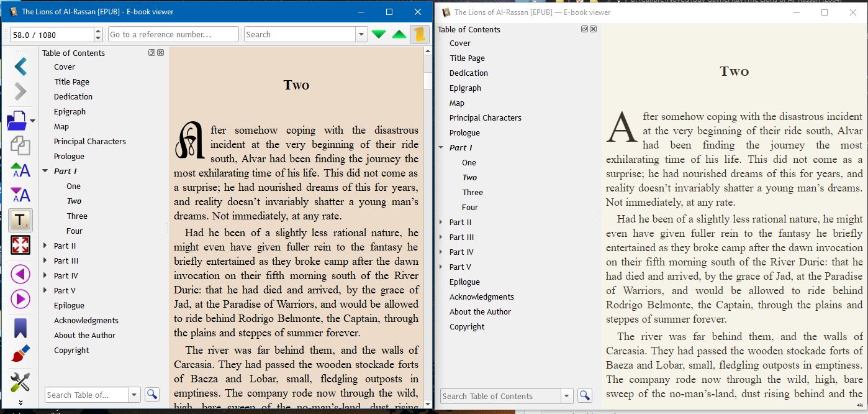Decrease font size with purple AA icon

[x=20, y=195]
